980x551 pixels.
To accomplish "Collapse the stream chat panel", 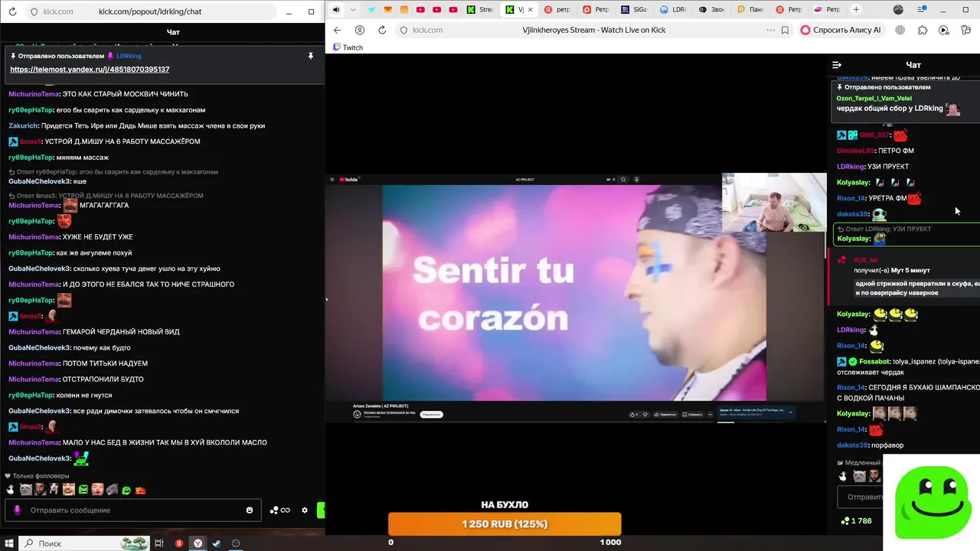I will [837, 65].
